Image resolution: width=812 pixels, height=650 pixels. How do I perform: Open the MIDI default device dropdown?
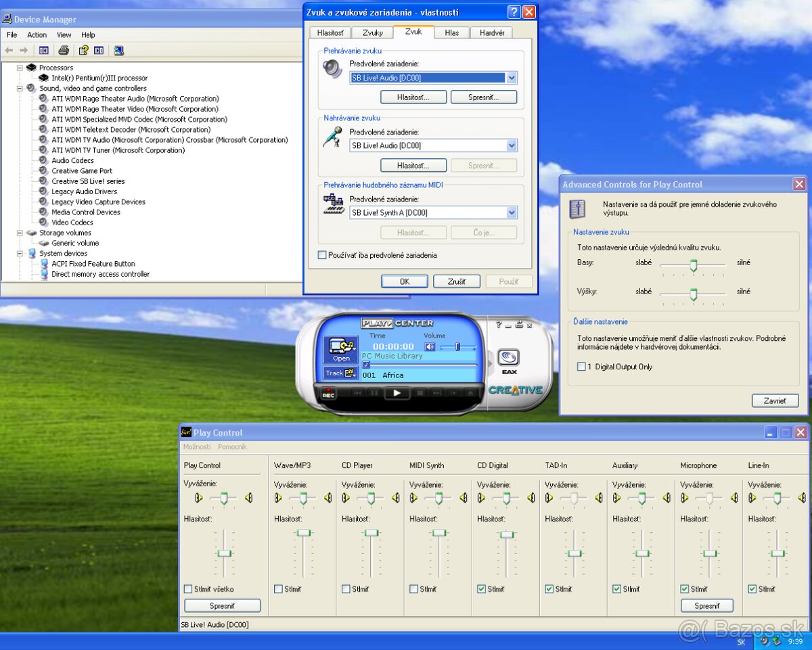511,213
